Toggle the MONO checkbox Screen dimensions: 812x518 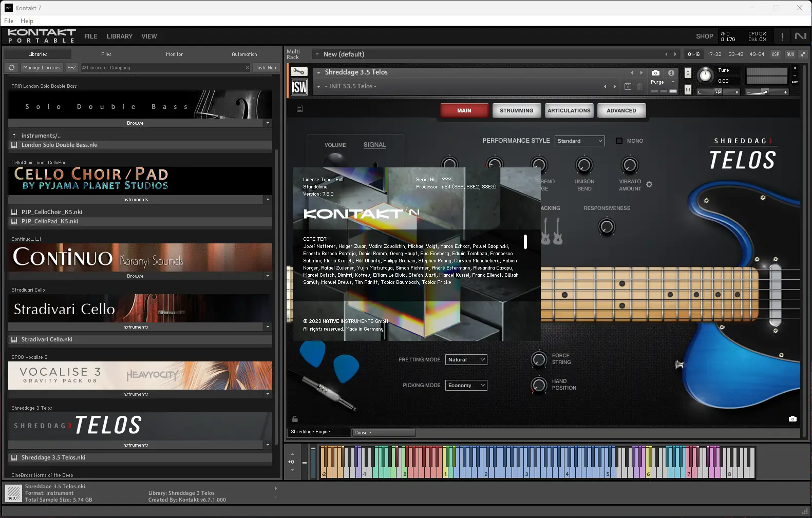619,141
